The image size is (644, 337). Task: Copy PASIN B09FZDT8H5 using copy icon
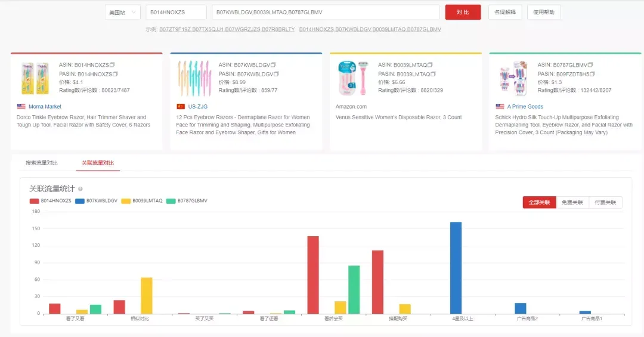click(592, 74)
